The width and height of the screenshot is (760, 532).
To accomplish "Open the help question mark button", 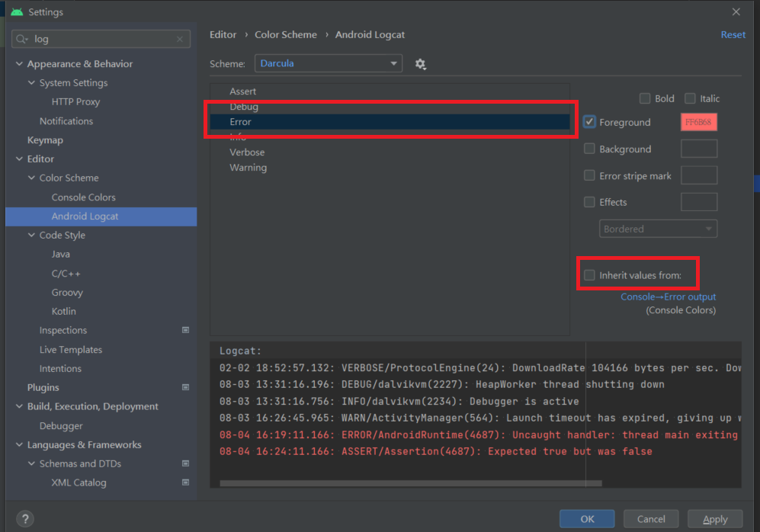I will point(25,519).
